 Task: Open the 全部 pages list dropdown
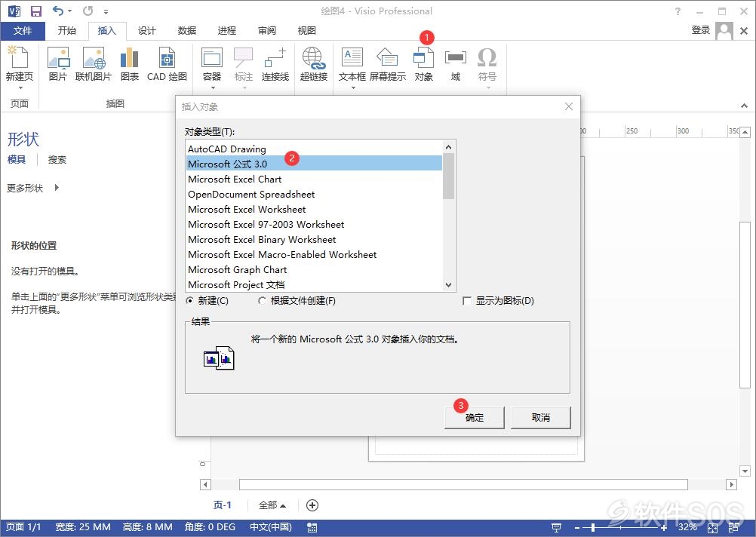[x=272, y=505]
